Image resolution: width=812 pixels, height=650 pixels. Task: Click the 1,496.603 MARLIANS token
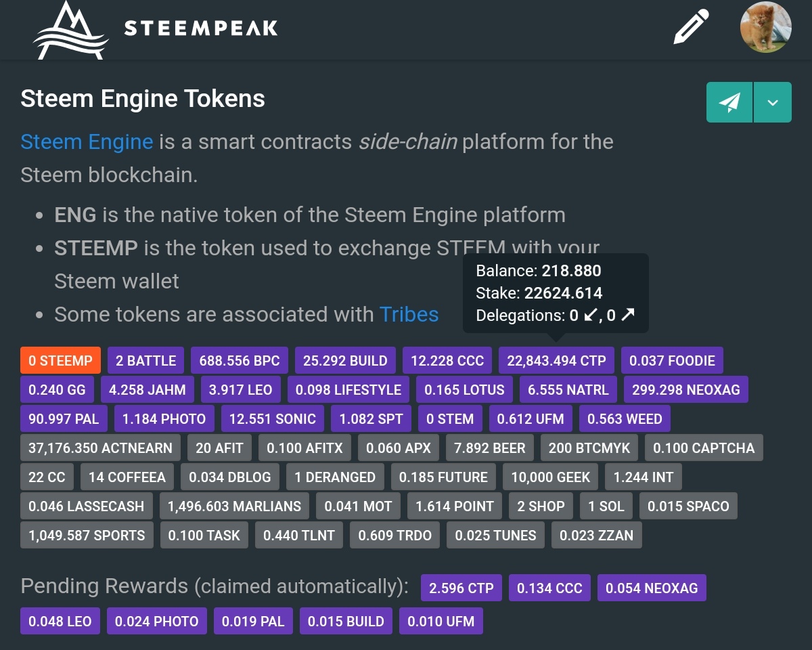(x=234, y=506)
